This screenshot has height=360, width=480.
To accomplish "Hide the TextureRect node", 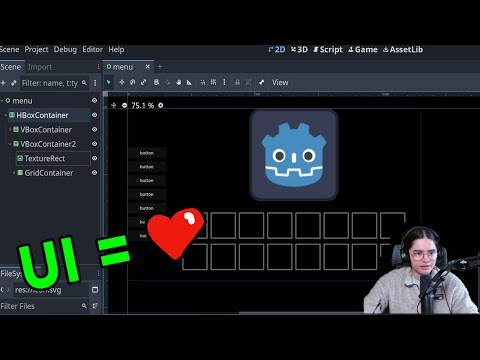I will 95,158.
